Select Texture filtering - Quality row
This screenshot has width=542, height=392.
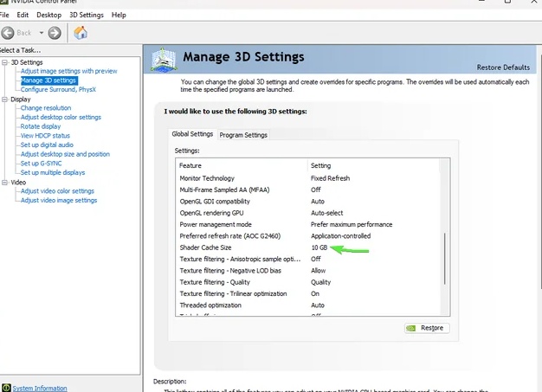click(x=307, y=282)
